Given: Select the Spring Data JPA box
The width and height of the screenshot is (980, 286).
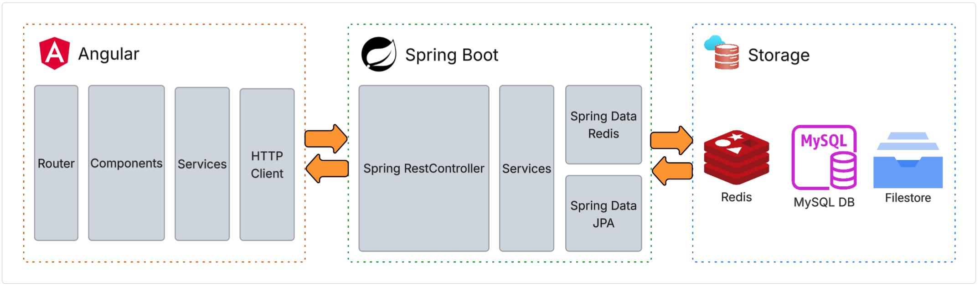Looking at the screenshot, I should (x=603, y=214).
